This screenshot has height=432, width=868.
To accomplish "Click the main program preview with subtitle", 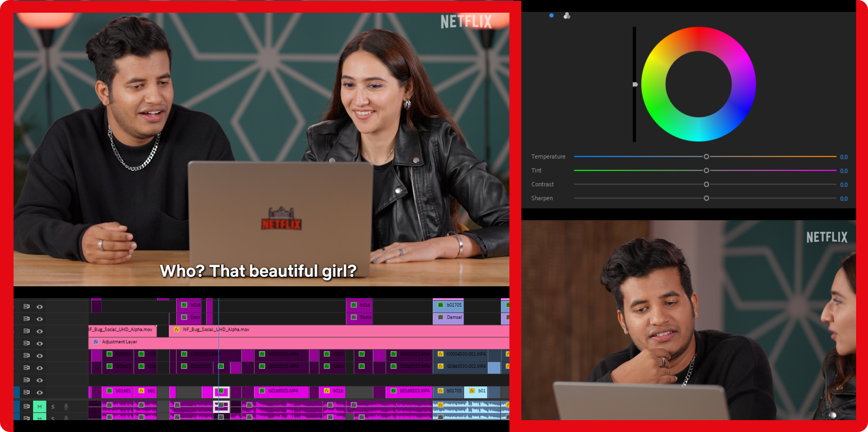I will tap(262, 150).
